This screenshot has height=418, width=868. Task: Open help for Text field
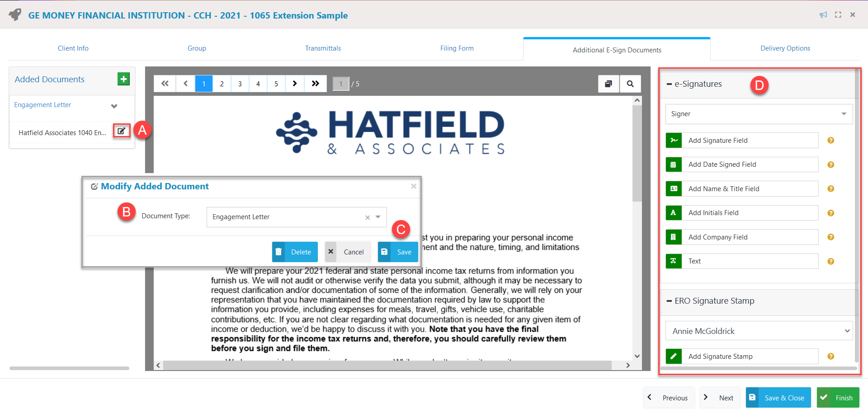pyautogui.click(x=830, y=261)
